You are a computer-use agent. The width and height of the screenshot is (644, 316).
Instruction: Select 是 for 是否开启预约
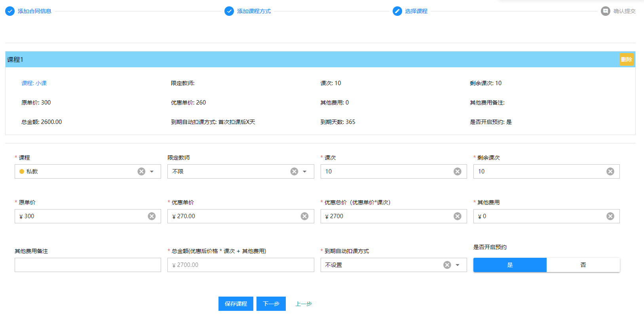click(x=510, y=265)
